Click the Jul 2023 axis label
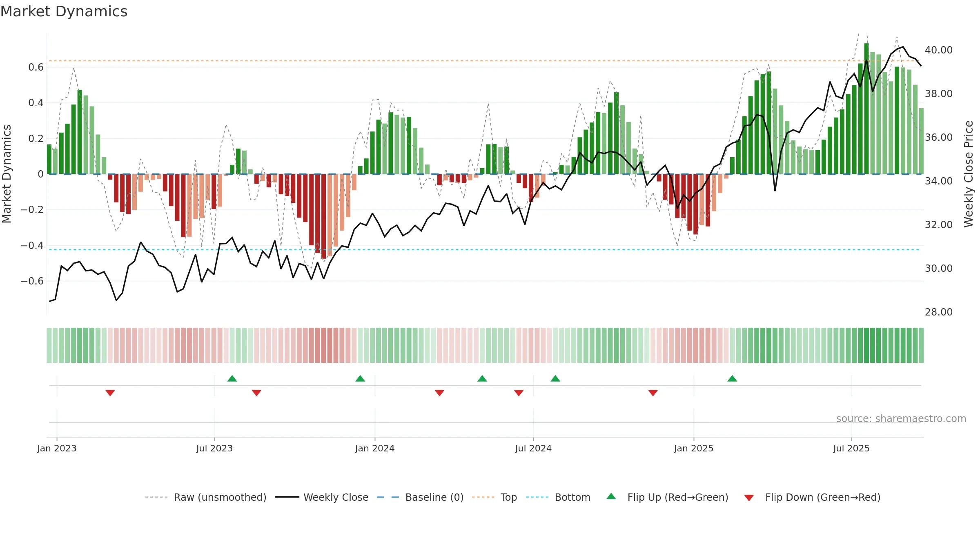The image size is (980, 551). (x=214, y=448)
